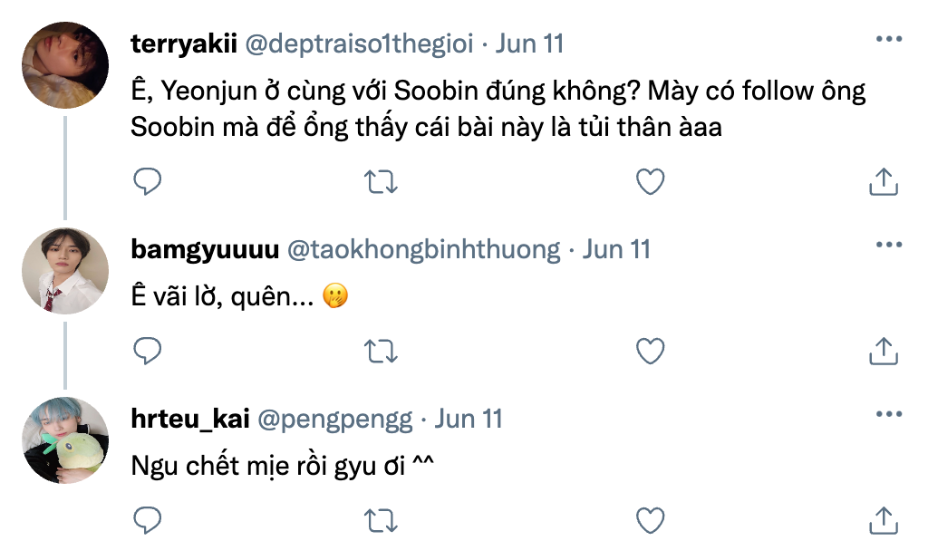Screen dimensions: 928x560
Task: Open more options on hrteu_kai's tweet
Action: click(x=888, y=415)
